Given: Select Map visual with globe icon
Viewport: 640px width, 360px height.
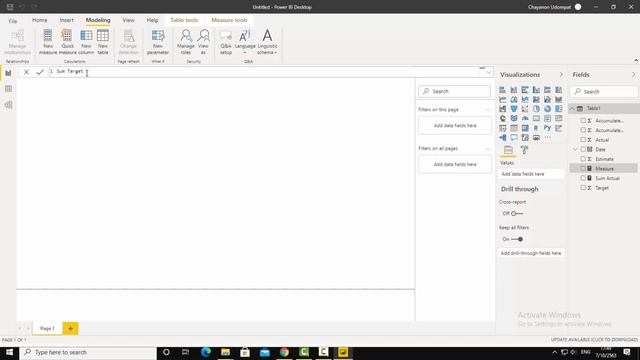Looking at the screenshot, I should click(502, 118).
